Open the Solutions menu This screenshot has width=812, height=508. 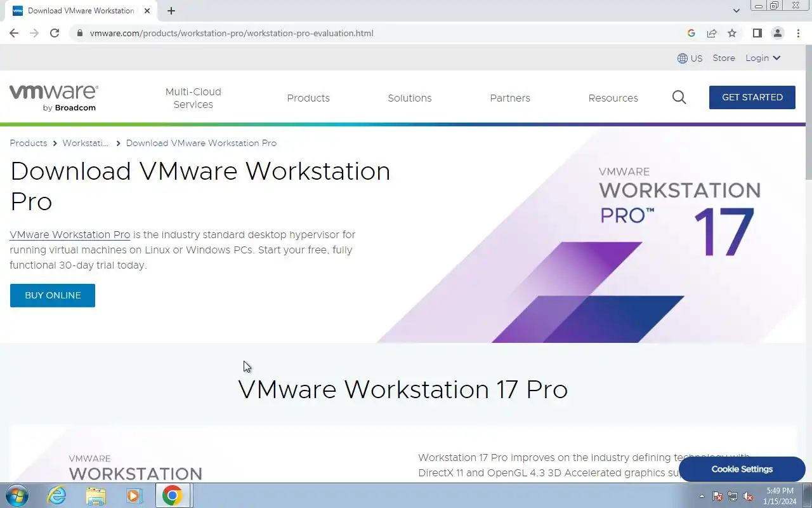(410, 98)
